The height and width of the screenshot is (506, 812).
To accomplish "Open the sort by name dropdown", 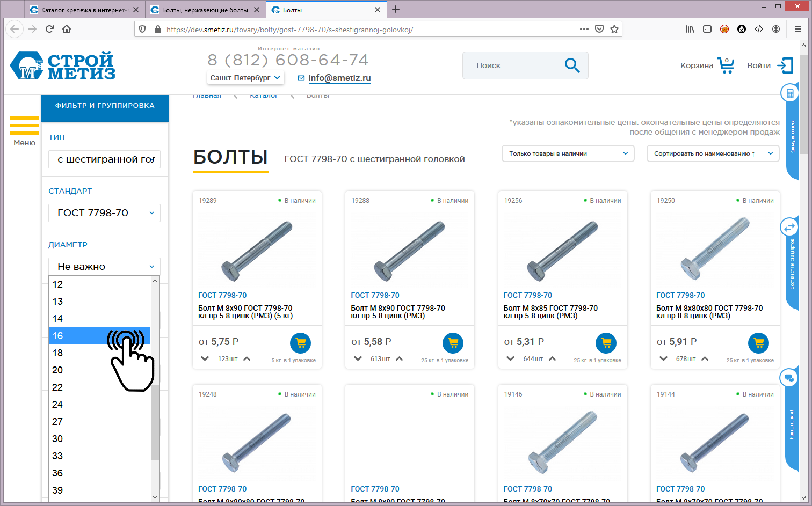I will [713, 153].
